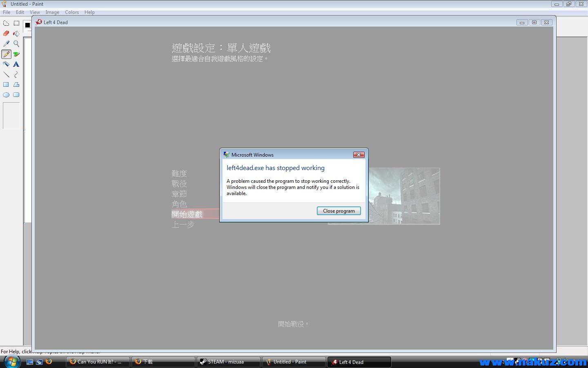Maximize the Left 4 Dead window
588x368 pixels.
534,22
